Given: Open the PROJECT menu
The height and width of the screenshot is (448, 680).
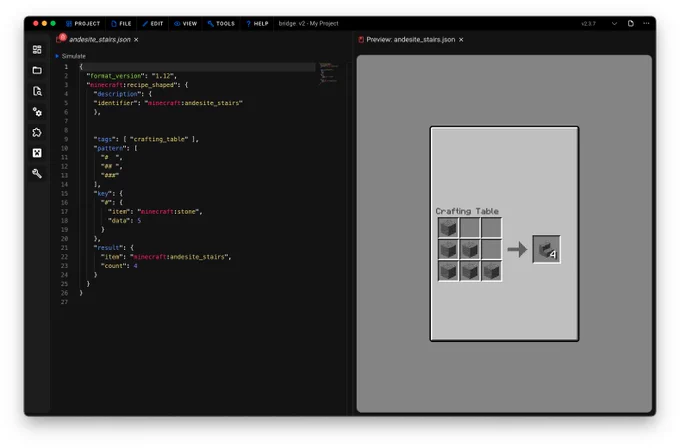Looking at the screenshot, I should coord(83,23).
